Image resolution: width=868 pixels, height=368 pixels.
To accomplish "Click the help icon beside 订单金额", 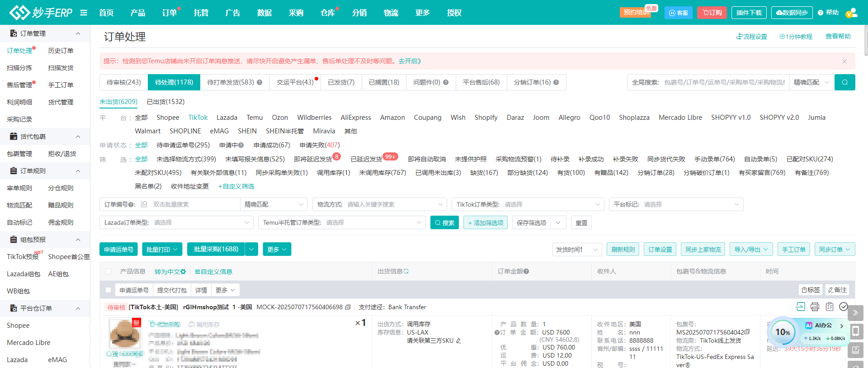I will pyautogui.click(x=526, y=271).
